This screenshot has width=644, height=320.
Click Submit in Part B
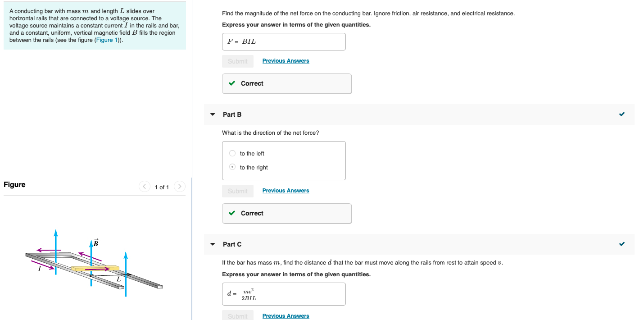237,190
